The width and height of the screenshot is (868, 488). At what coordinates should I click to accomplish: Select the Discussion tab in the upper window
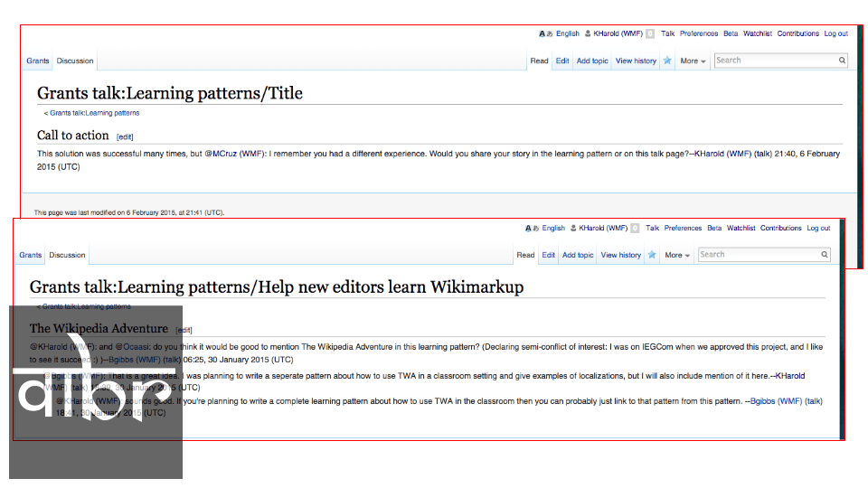click(x=75, y=61)
